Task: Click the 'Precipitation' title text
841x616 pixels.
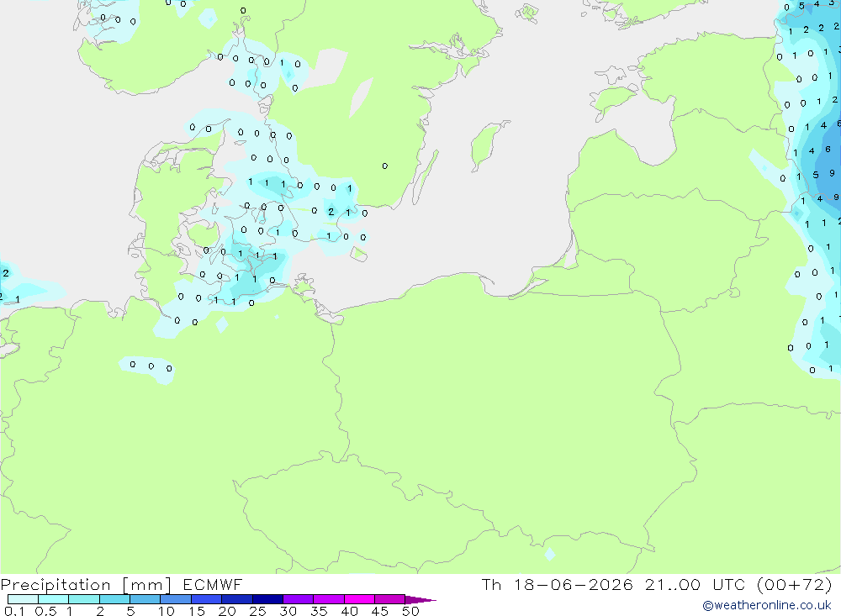Action: 56,585
